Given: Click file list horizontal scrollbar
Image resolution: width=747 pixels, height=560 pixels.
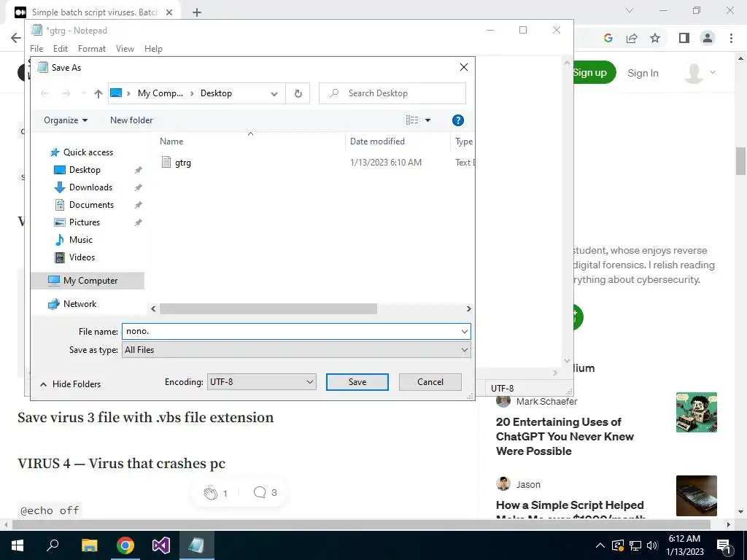Looking at the screenshot, I should (x=268, y=309).
